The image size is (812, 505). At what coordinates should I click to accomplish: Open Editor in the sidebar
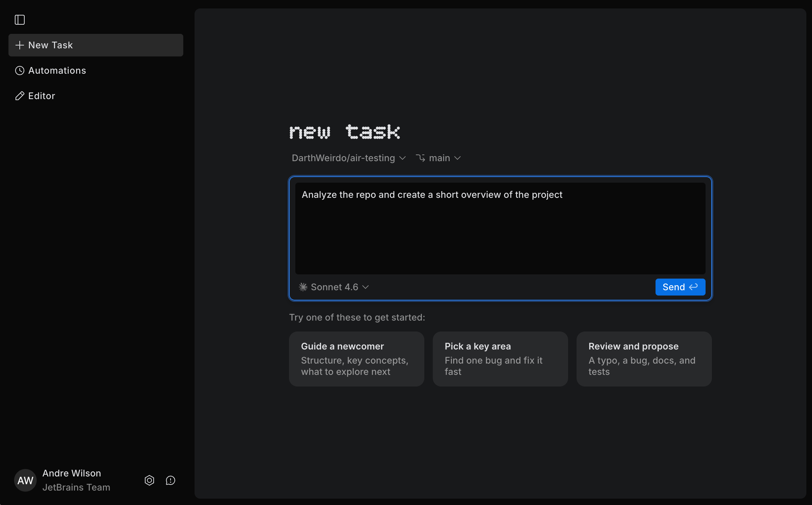pos(96,96)
